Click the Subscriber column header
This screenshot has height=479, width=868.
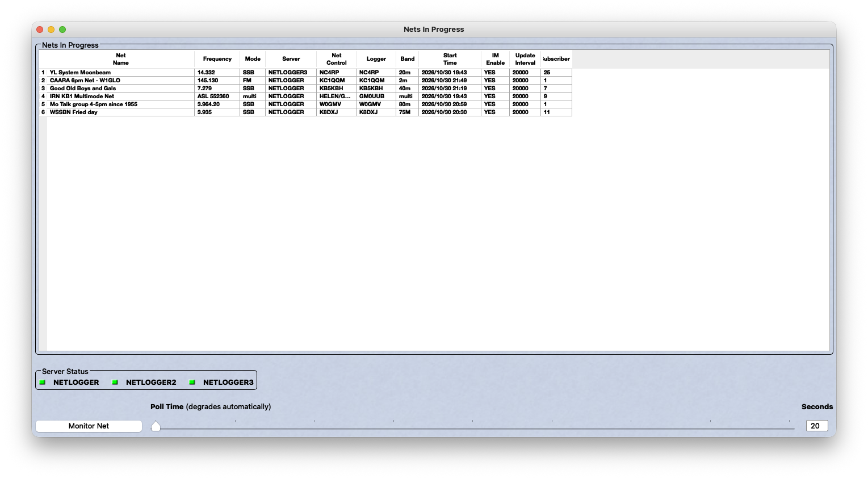(x=556, y=59)
